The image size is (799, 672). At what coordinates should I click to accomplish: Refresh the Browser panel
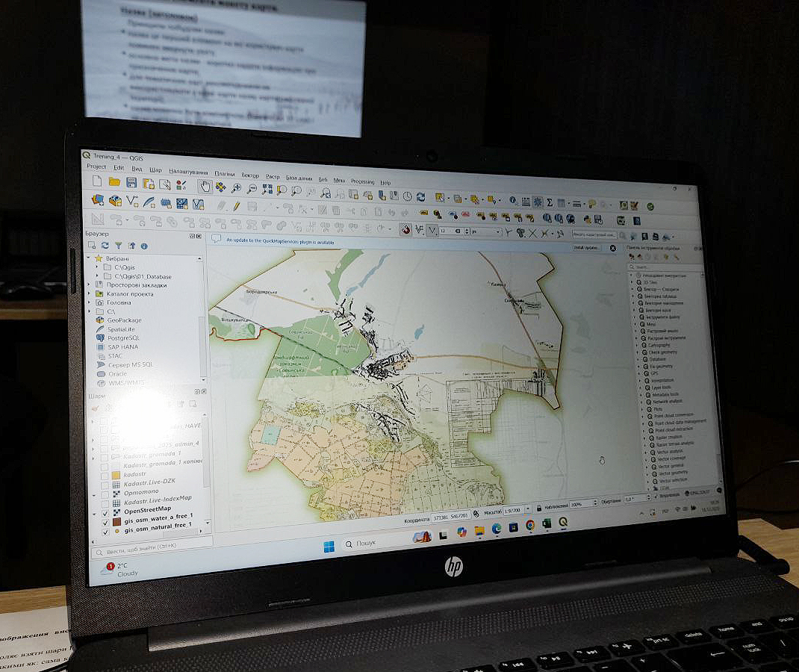pyautogui.click(x=105, y=245)
